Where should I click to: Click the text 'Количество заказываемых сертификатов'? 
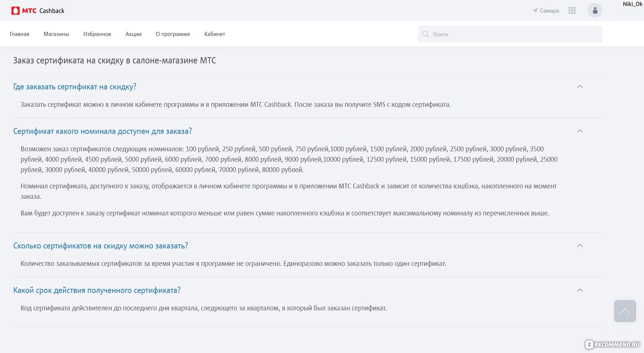pyautogui.click(x=233, y=264)
